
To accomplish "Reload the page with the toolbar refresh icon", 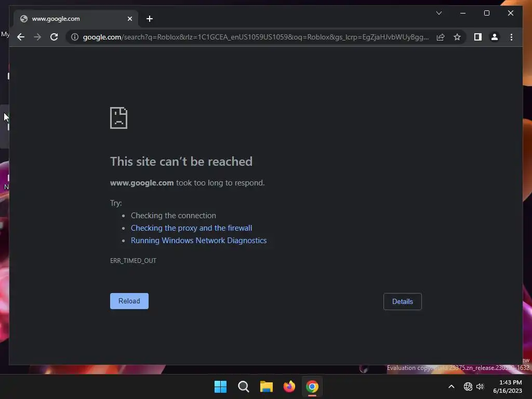I will coord(54,37).
